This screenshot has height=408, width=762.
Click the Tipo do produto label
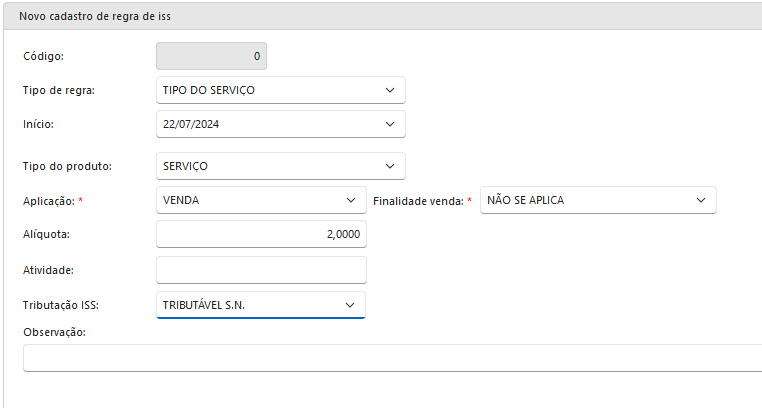click(67, 166)
